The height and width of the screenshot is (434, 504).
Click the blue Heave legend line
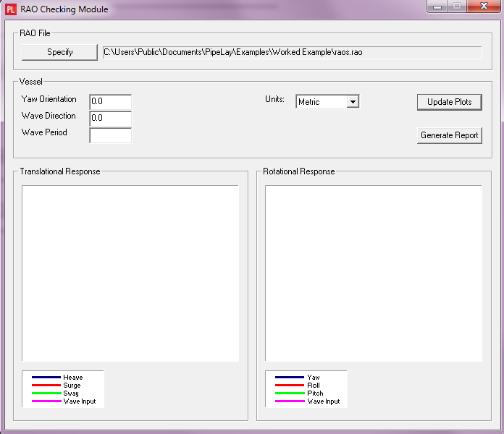pos(46,378)
